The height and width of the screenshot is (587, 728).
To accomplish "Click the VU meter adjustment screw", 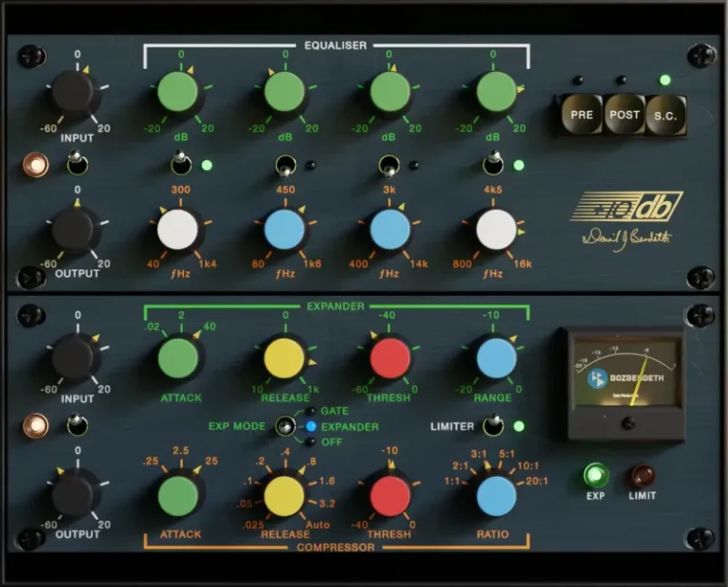I will (628, 423).
